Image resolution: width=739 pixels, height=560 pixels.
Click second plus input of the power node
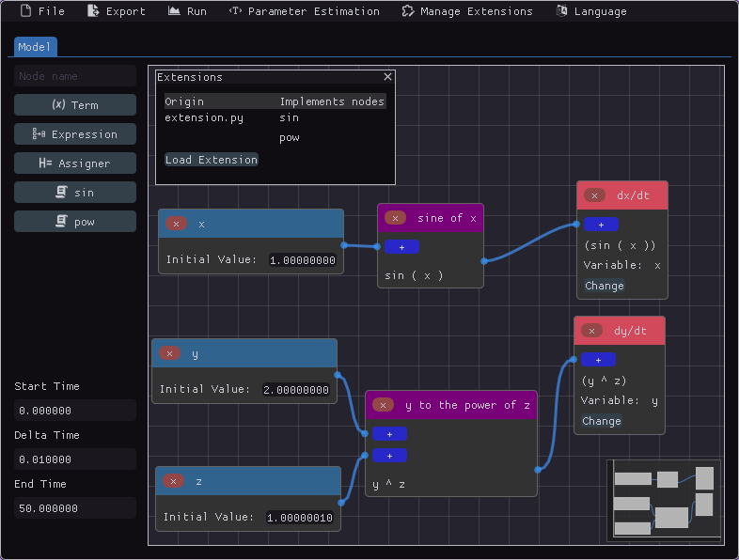pyautogui.click(x=389, y=456)
